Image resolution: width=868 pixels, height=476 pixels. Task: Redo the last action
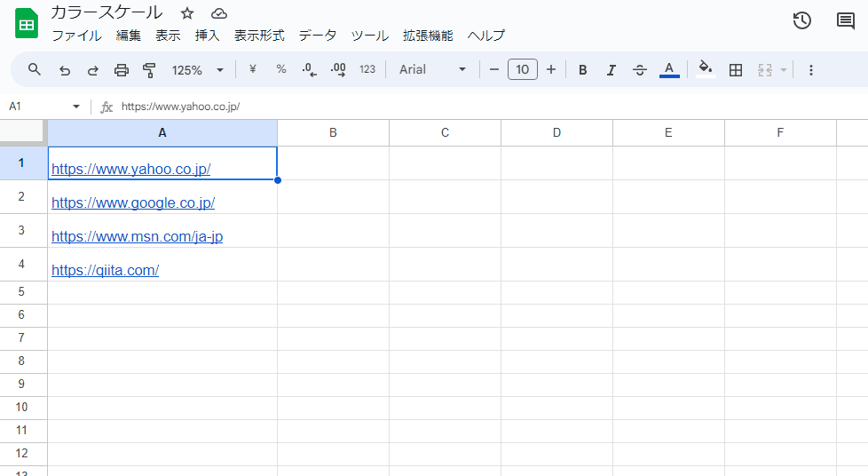tap(93, 70)
